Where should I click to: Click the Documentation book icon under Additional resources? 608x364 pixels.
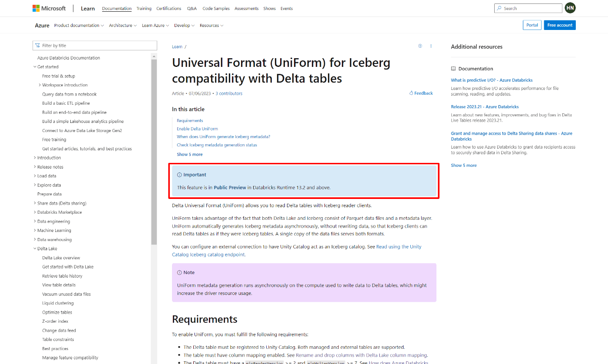pos(453,68)
